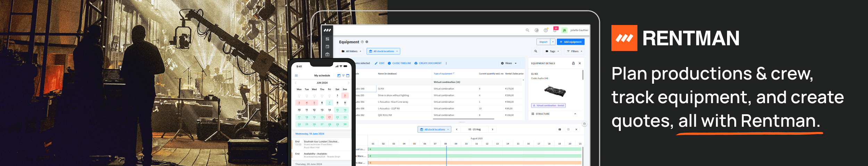Image resolution: width=868 pixels, height=166 pixels.
Task: Select L-Acoustics - 112P Kit row
Action: tap(439, 108)
